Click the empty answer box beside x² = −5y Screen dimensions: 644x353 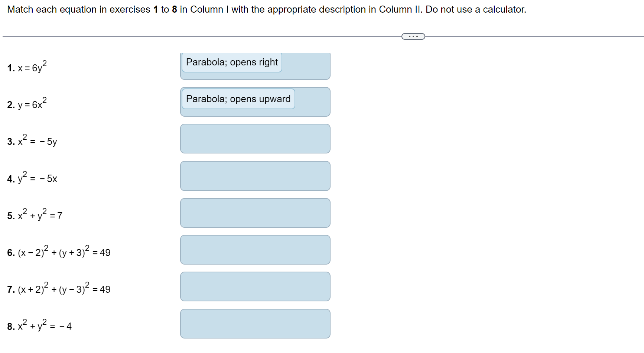click(255, 138)
